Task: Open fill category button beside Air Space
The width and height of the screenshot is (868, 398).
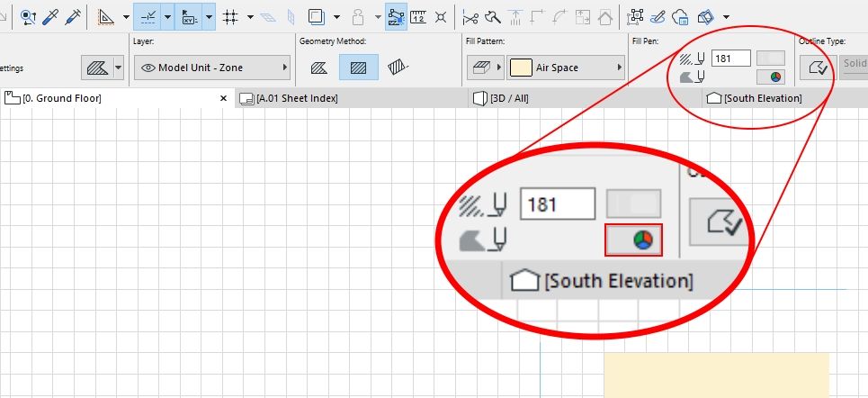Action: coord(485,68)
